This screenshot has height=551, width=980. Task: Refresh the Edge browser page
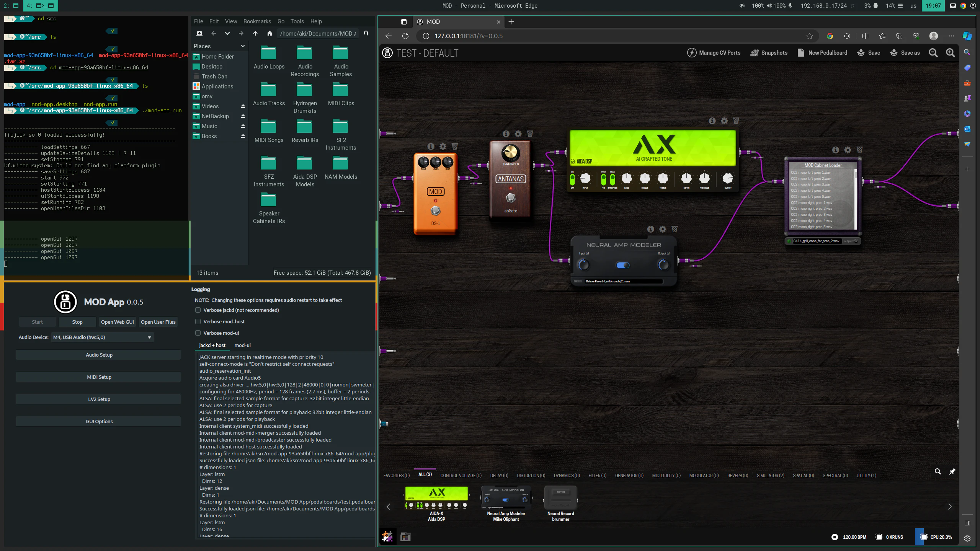click(x=405, y=36)
